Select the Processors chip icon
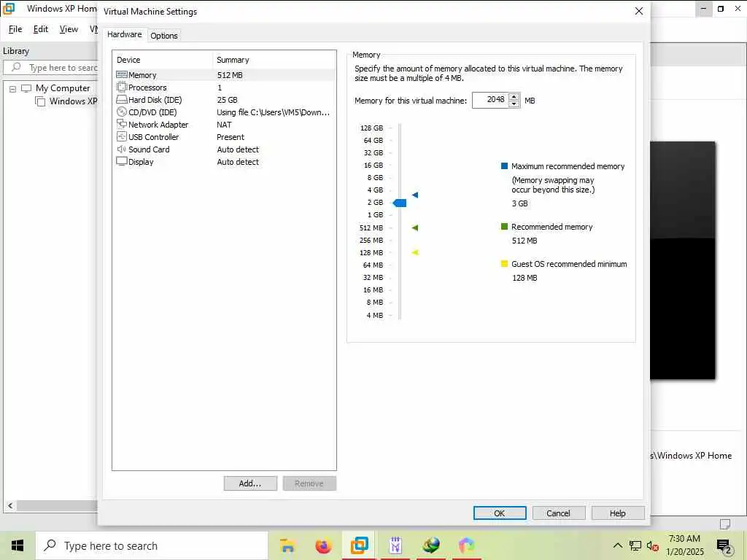Image resolution: width=747 pixels, height=560 pixels. point(122,87)
